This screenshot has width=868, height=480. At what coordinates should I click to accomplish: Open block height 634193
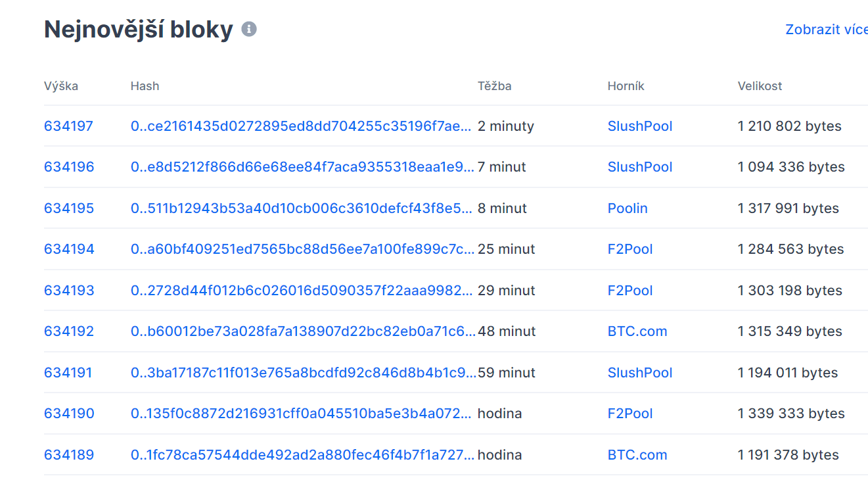coord(69,291)
